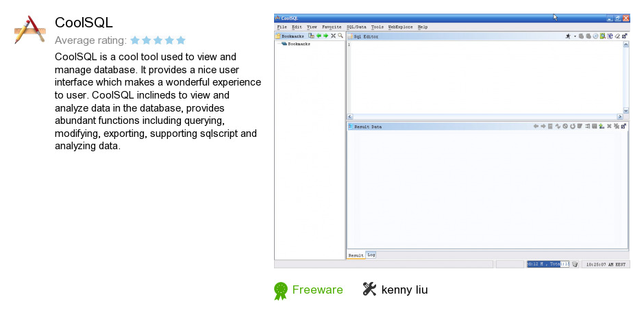
Task: Click the zigzag refresh icon in Result Data
Action: click(558, 127)
